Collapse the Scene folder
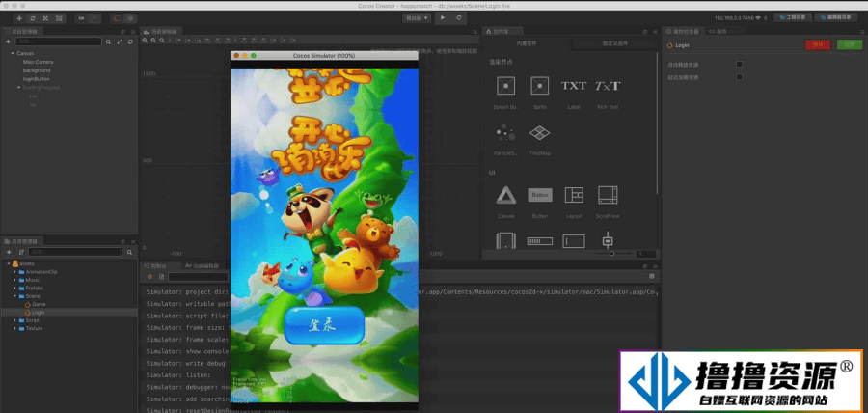The height and width of the screenshot is (413, 868). 14,296
